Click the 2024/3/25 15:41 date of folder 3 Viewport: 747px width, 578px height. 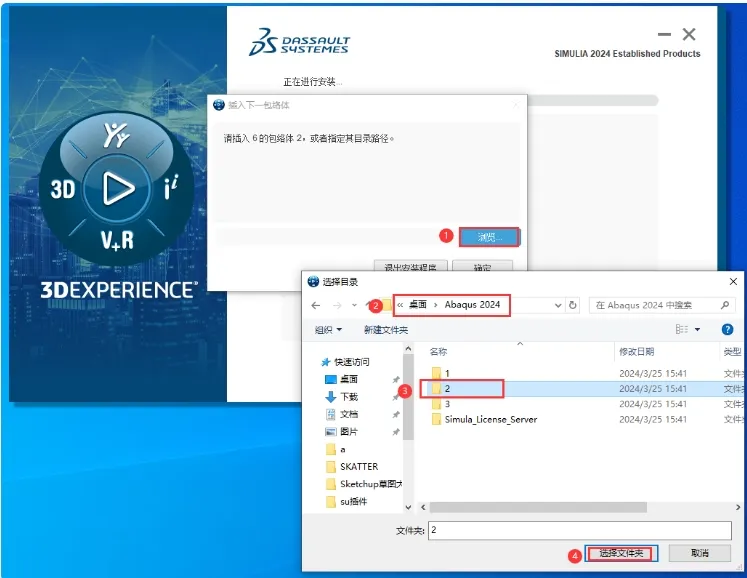point(653,404)
